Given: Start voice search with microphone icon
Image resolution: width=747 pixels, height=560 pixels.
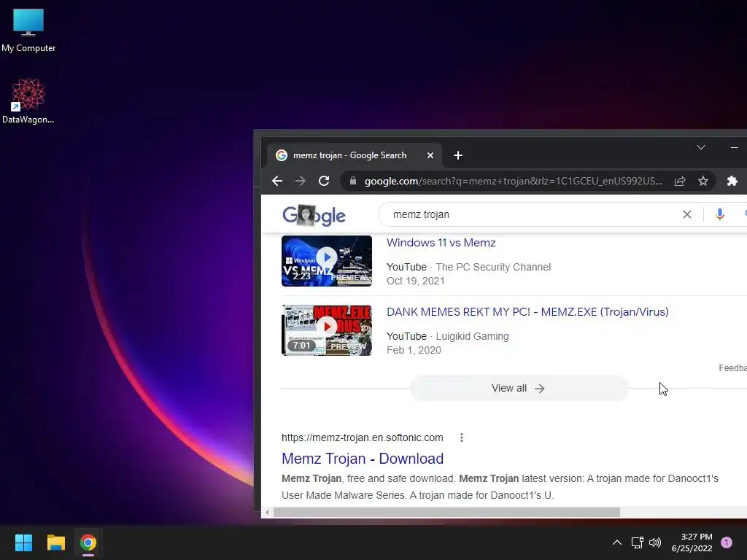Looking at the screenshot, I should [720, 215].
